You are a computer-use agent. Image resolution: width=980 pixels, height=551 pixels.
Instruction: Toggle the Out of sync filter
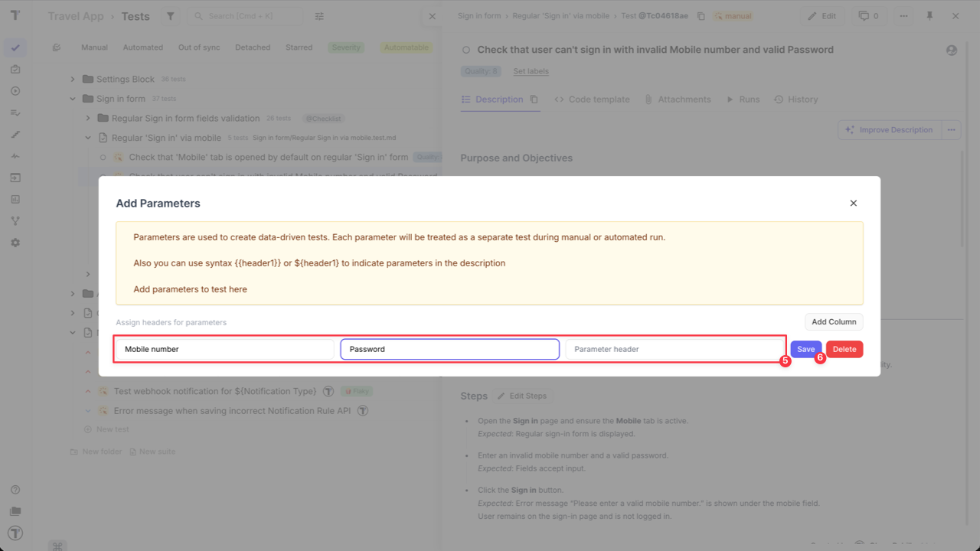(x=199, y=47)
